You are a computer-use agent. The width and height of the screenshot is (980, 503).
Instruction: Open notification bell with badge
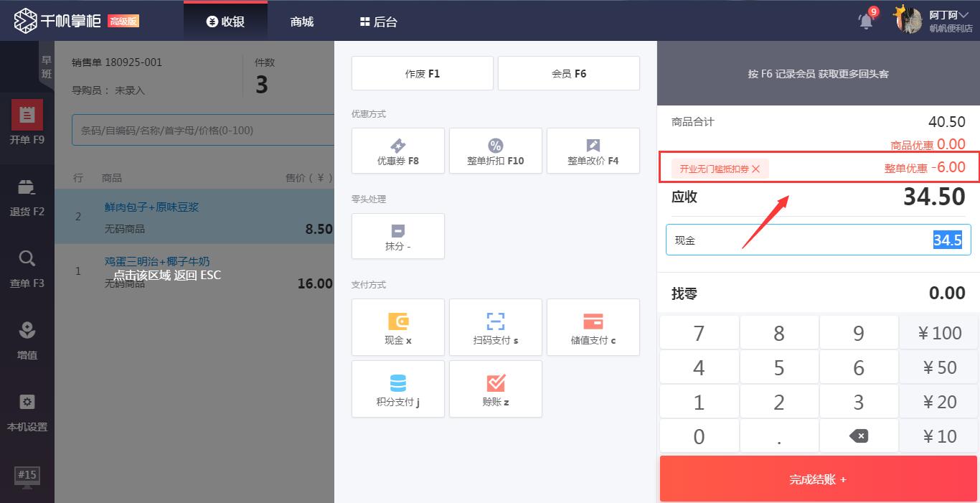click(x=867, y=21)
